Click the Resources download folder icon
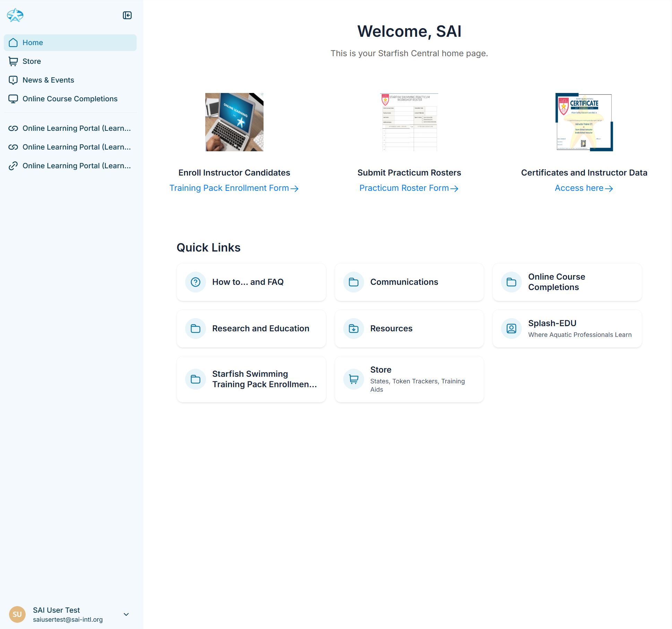Image resolution: width=672 pixels, height=629 pixels. tap(353, 329)
